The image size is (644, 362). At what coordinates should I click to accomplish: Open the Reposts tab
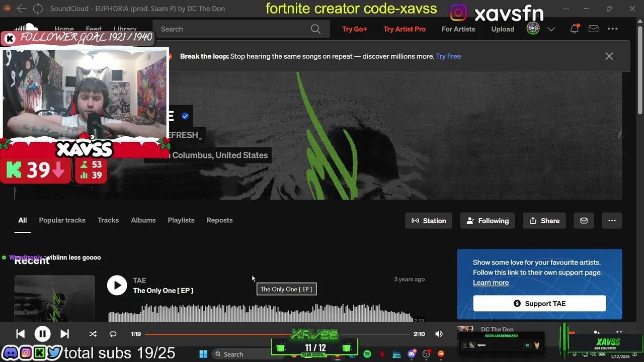click(219, 220)
